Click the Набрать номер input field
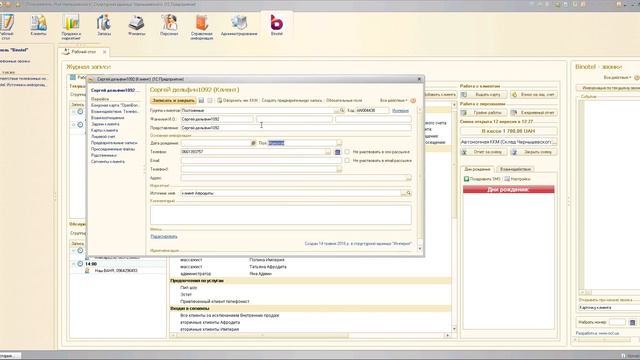 tap(617, 322)
